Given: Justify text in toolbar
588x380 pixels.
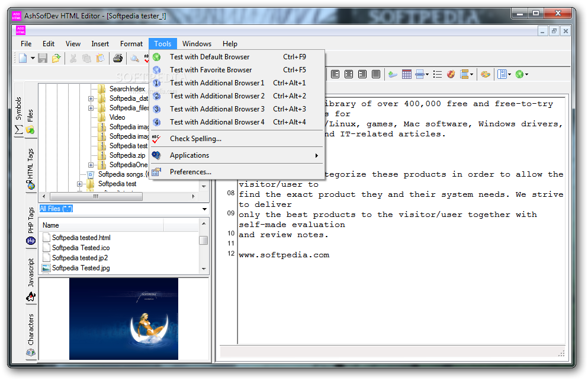Looking at the screenshot, I should tap(376, 74).
